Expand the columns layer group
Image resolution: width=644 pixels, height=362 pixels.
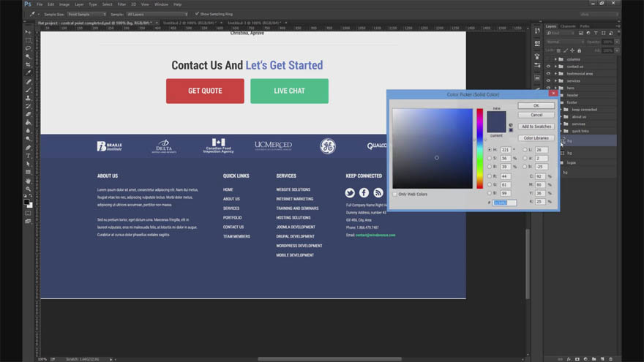pos(555,59)
